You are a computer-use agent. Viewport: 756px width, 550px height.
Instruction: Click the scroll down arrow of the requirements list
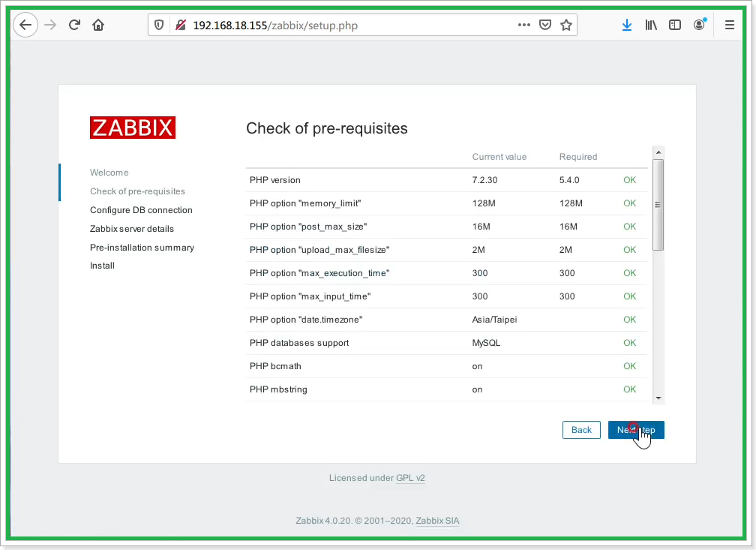(x=658, y=398)
